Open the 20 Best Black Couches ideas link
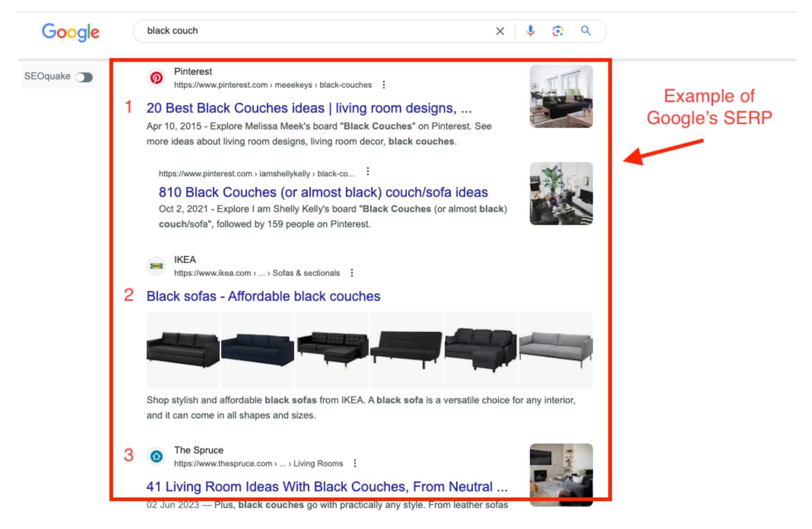The height and width of the screenshot is (529, 812). click(x=308, y=108)
